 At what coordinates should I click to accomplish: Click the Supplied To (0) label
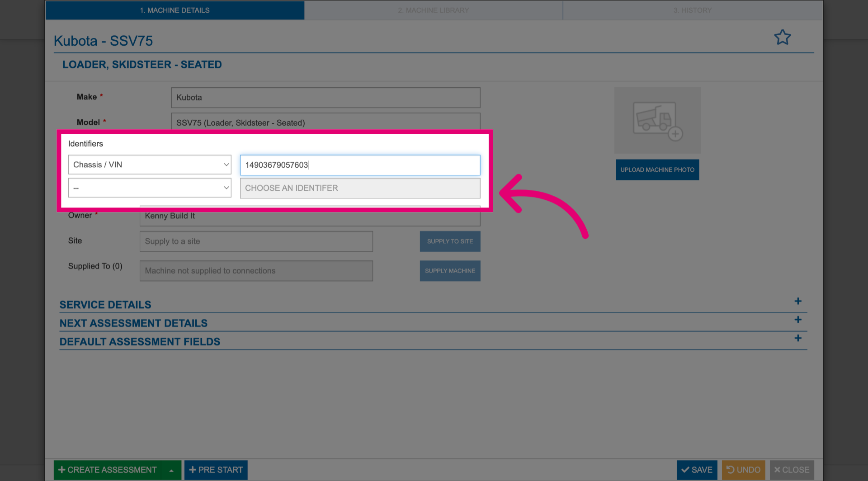tap(95, 266)
